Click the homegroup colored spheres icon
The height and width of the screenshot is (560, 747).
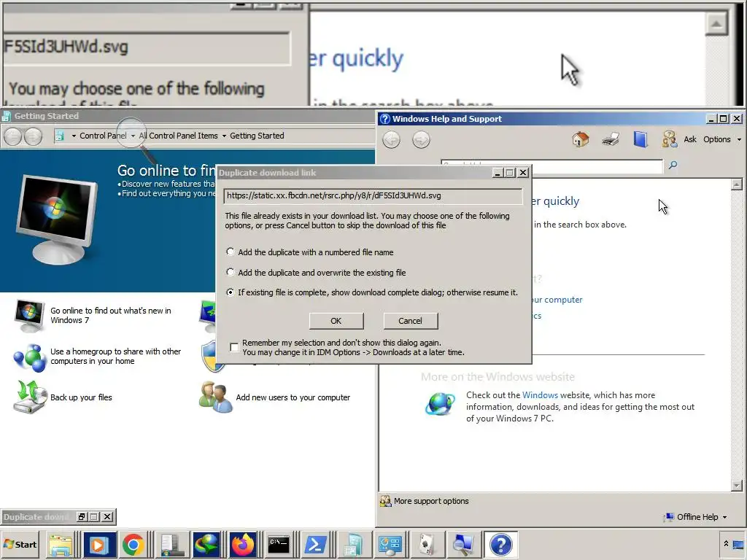[29, 357]
